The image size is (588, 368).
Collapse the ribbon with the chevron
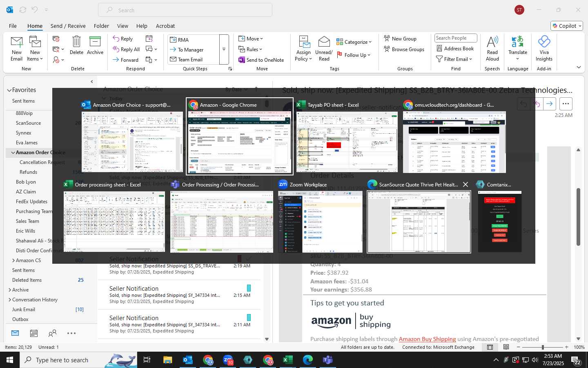(x=579, y=67)
